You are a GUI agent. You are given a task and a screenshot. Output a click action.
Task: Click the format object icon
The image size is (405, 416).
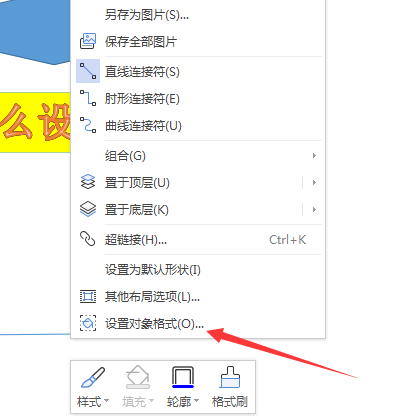point(88,323)
